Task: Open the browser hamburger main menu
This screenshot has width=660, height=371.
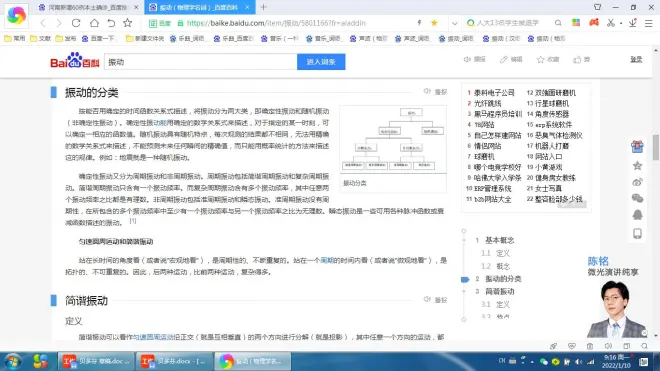Action: click(x=649, y=23)
